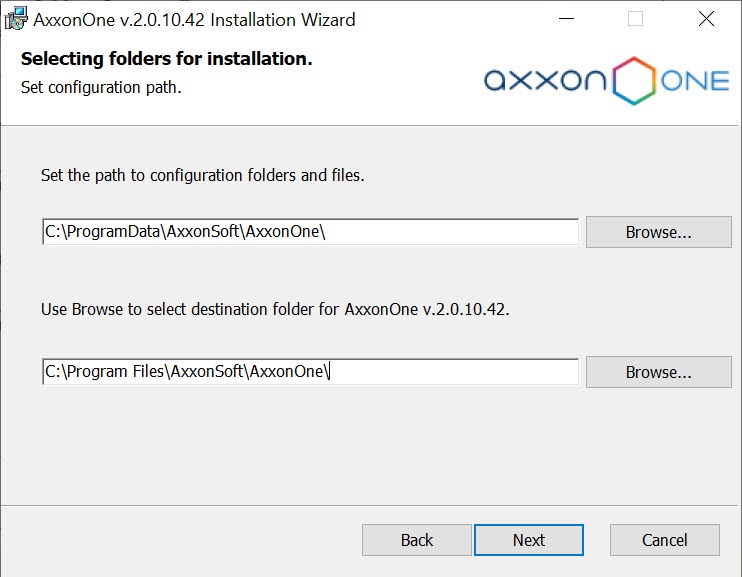Viewport: 742px width, 577px height.
Task: Click the greyed-out maximize button
Action: [x=635, y=19]
